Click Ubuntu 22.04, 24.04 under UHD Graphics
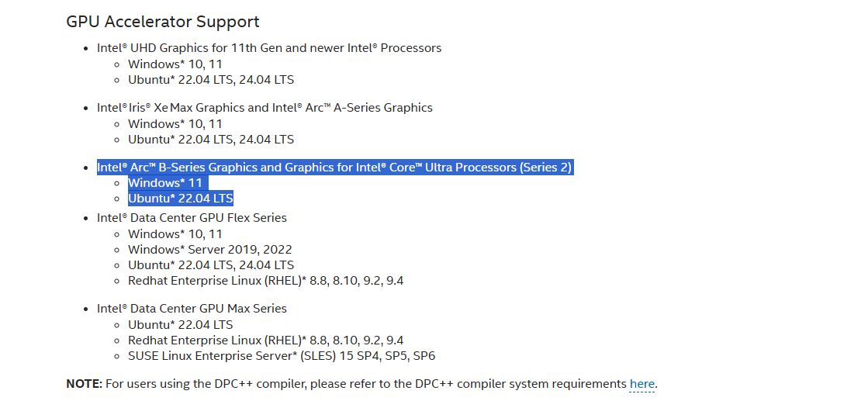The image size is (868, 401). pyautogui.click(x=211, y=80)
